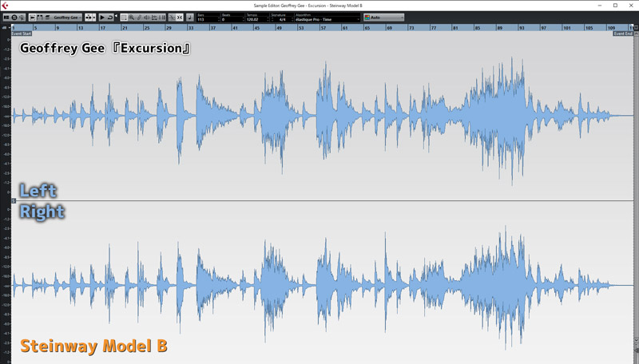
Task: Click ruler position at bar 17
Action: (x=103, y=28)
